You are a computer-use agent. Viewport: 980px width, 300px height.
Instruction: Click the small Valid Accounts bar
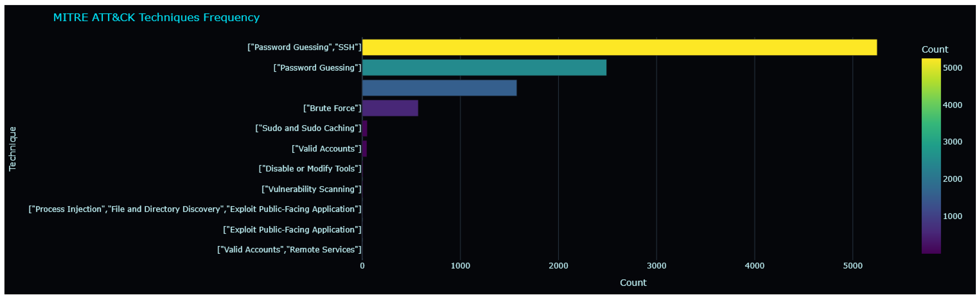point(364,148)
